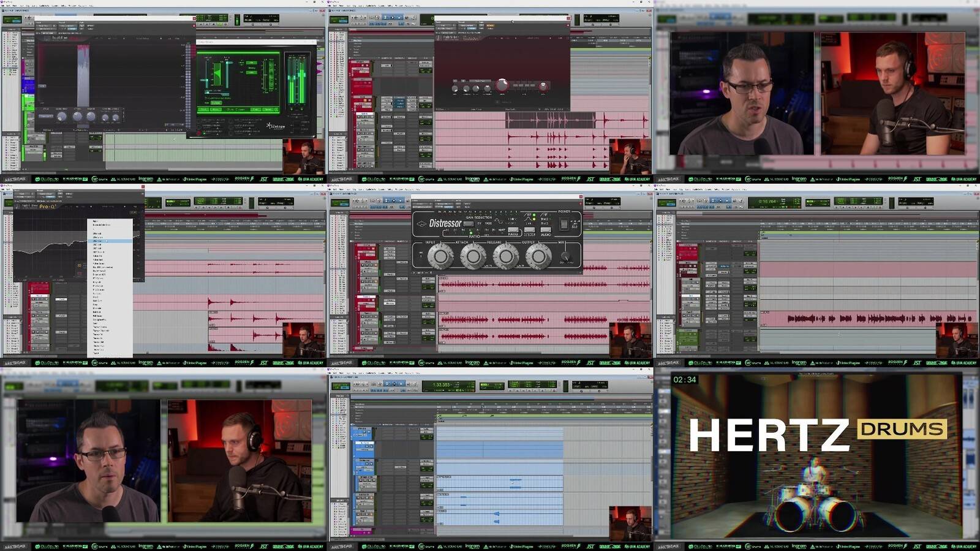The width and height of the screenshot is (980, 551).
Task: Click the Distressor Release knob
Action: tap(506, 256)
